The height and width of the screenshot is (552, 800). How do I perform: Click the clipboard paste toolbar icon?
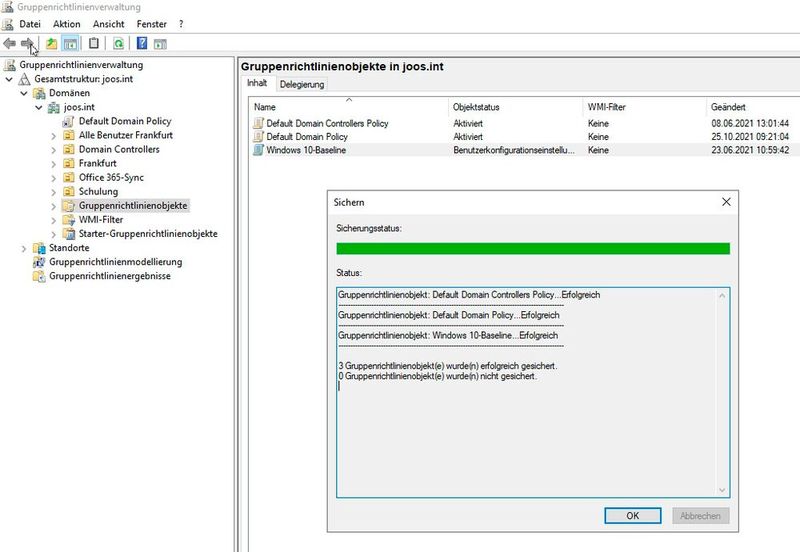(94, 44)
